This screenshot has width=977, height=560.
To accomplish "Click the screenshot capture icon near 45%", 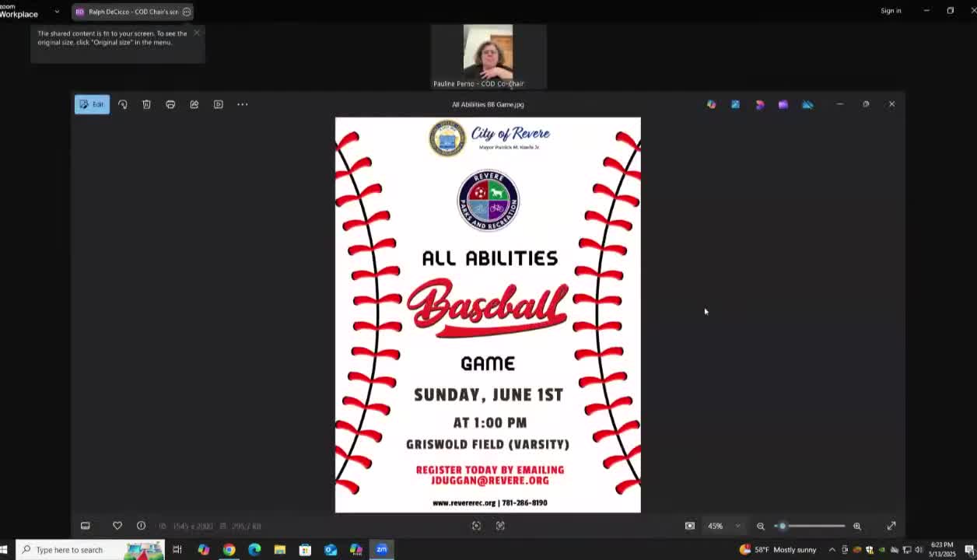I will pos(690,526).
